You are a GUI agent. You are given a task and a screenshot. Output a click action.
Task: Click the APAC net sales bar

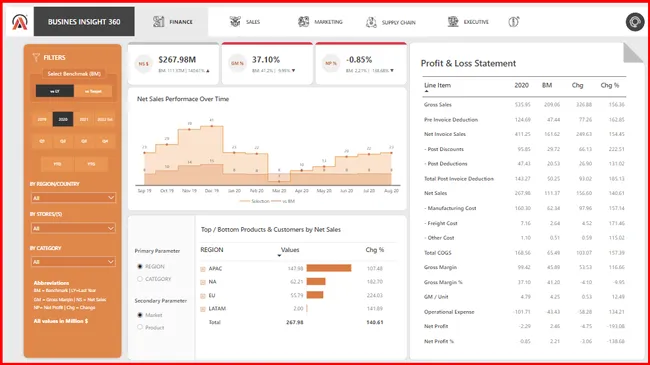click(x=329, y=268)
